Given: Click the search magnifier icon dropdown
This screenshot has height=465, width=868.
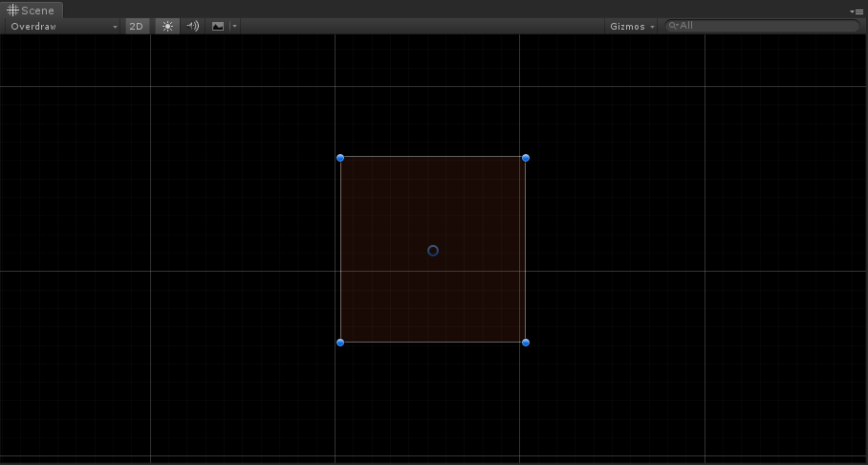Looking at the screenshot, I should coord(674,26).
